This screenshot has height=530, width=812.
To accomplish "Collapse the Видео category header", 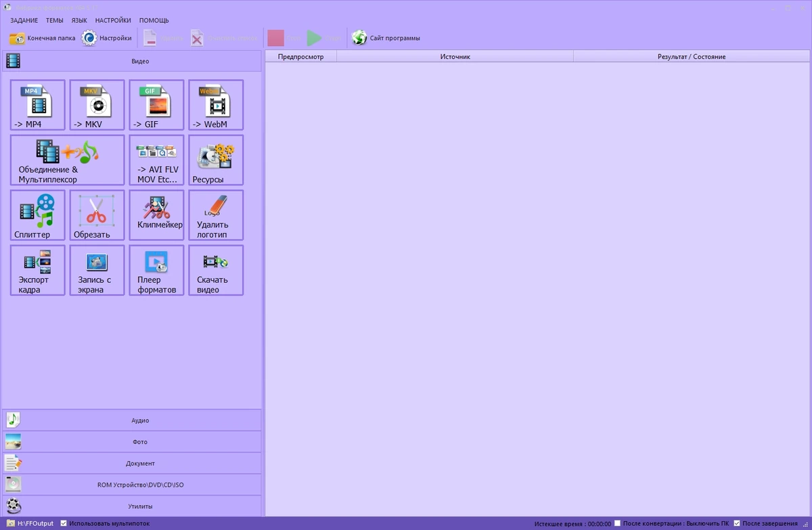I will (x=132, y=61).
